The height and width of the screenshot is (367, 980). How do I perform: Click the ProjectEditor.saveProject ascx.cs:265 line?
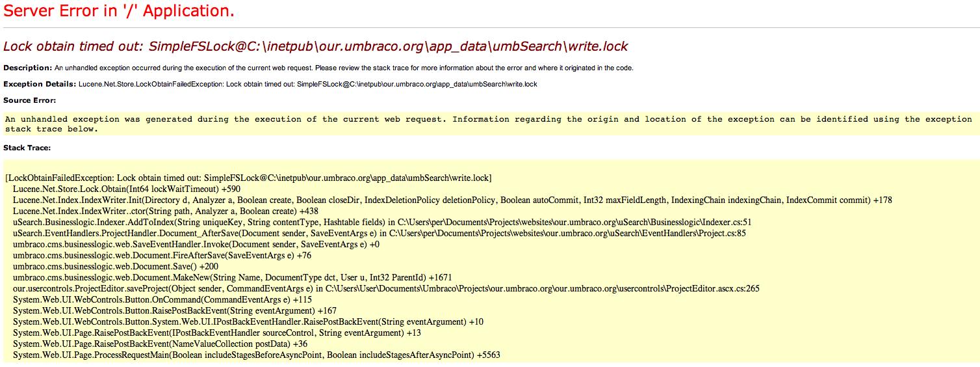click(386, 288)
